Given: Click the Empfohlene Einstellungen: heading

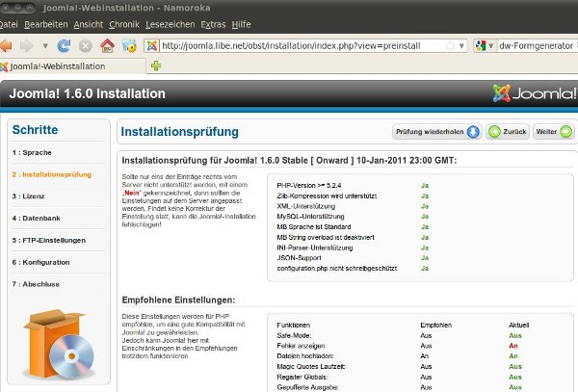Looking at the screenshot, I should pyautogui.click(x=178, y=300).
